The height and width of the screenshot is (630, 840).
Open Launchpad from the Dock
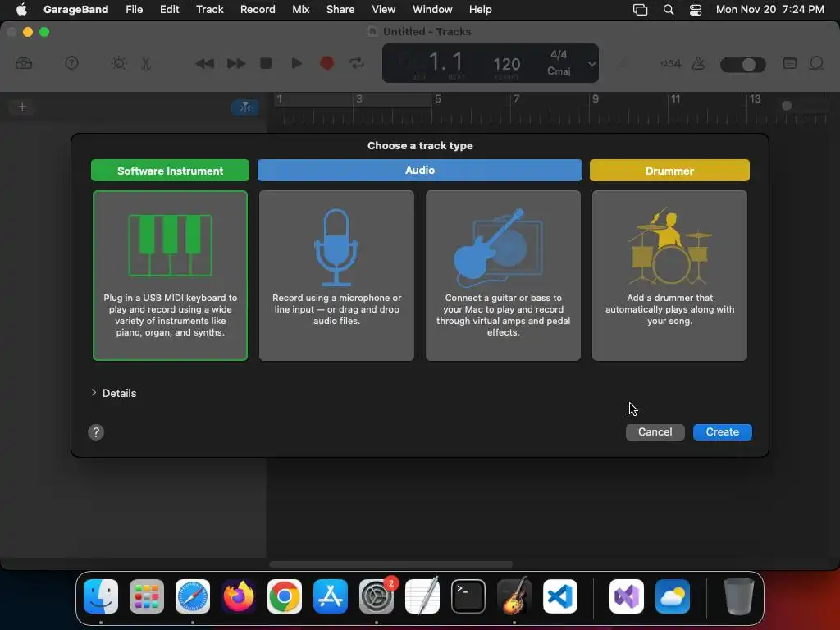[147, 596]
